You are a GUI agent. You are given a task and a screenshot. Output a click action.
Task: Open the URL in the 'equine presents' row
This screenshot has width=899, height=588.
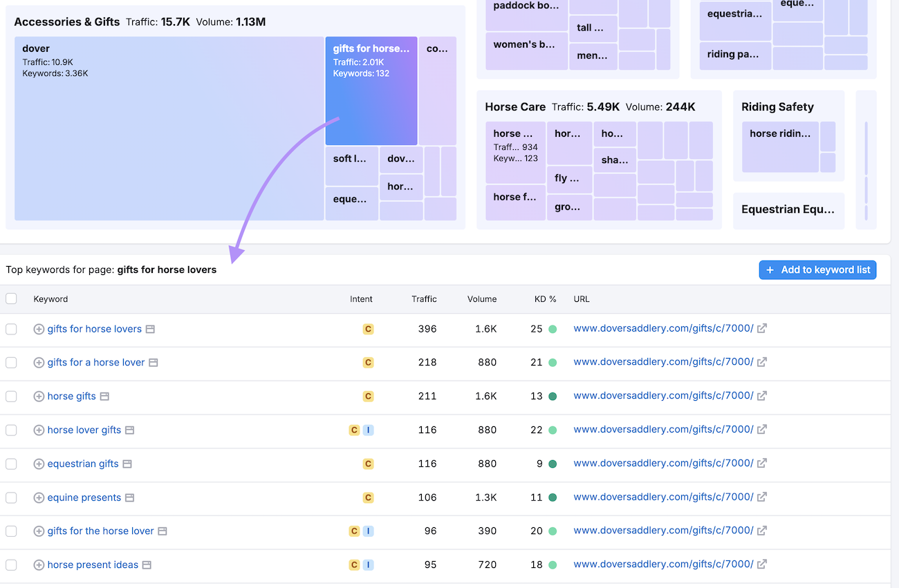[663, 497]
